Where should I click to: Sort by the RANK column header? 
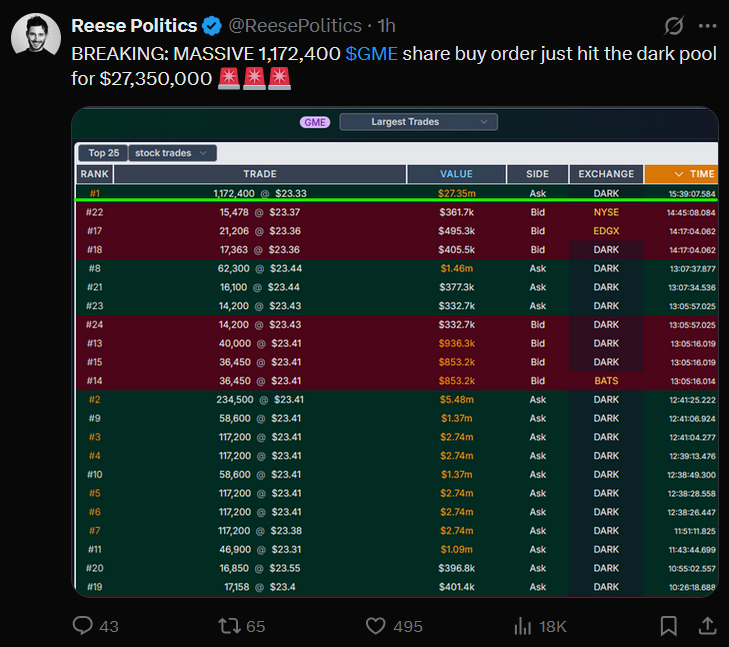click(x=94, y=174)
